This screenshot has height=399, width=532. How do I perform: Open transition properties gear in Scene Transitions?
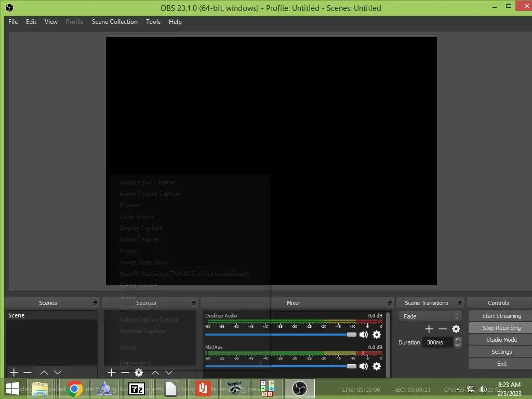click(x=456, y=329)
